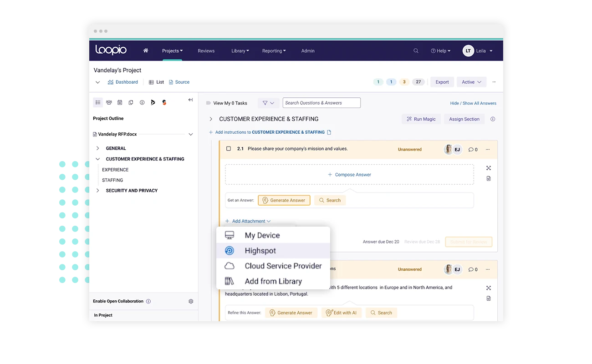Click info icon beside Assign Section
The width and height of the screenshot is (592, 364).
coord(493,119)
